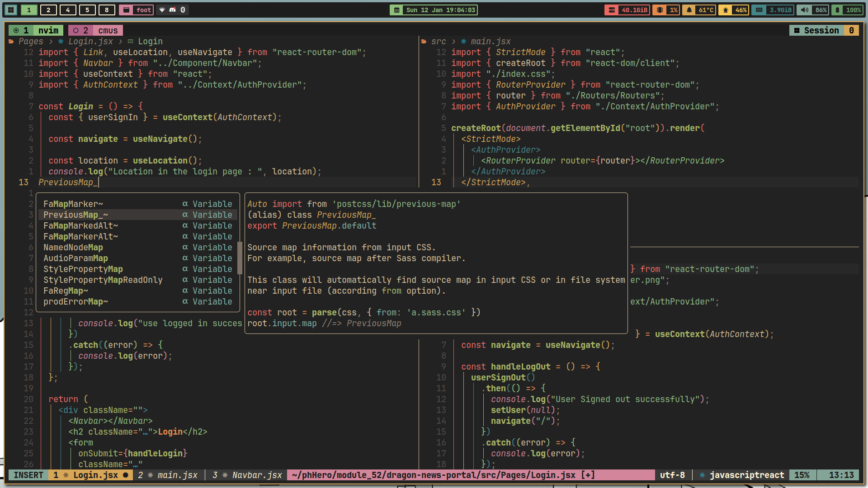Click the memory RAM icon
This screenshot has width=868, height=488.
(759, 10)
